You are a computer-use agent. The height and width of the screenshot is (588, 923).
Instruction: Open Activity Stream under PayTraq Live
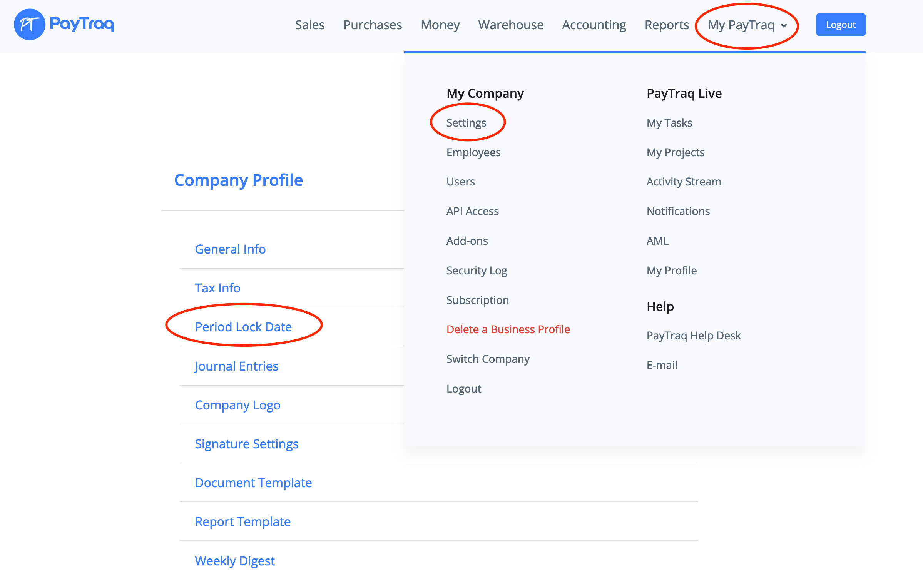pos(684,182)
